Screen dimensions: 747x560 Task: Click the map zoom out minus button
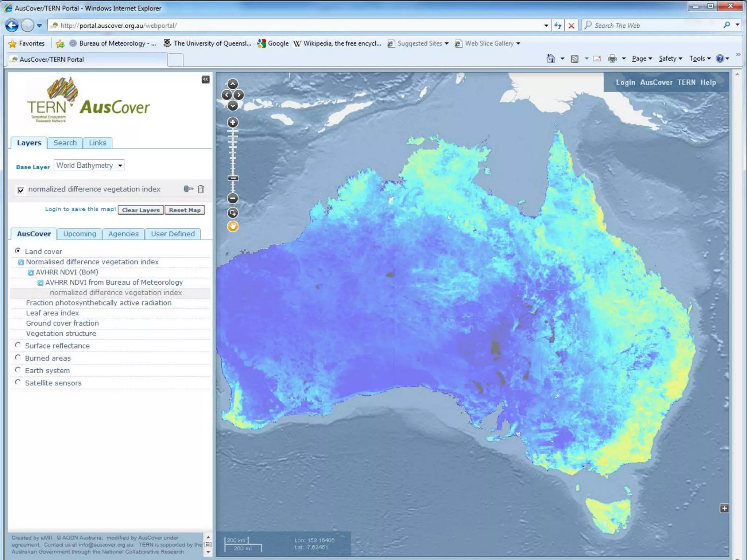pos(233,198)
